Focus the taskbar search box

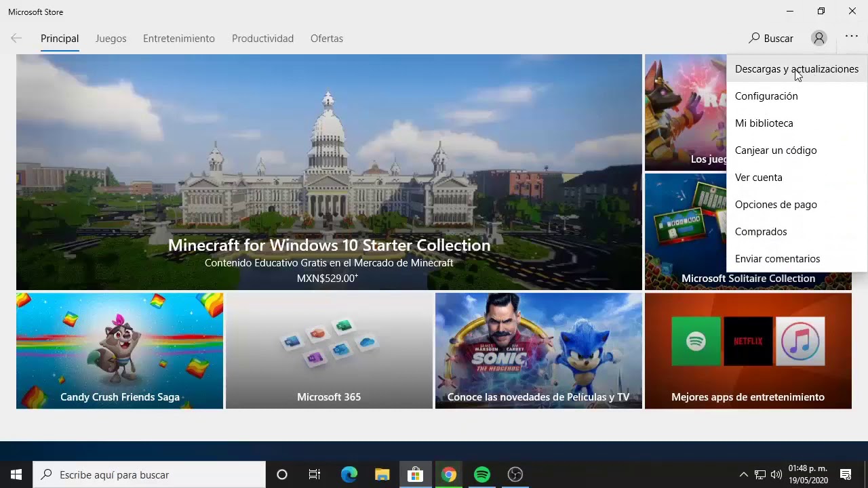[149, 474]
